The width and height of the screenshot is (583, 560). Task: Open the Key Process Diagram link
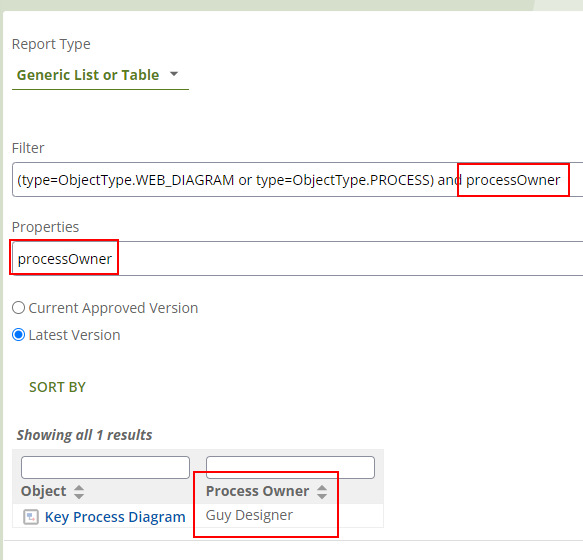pos(115,517)
